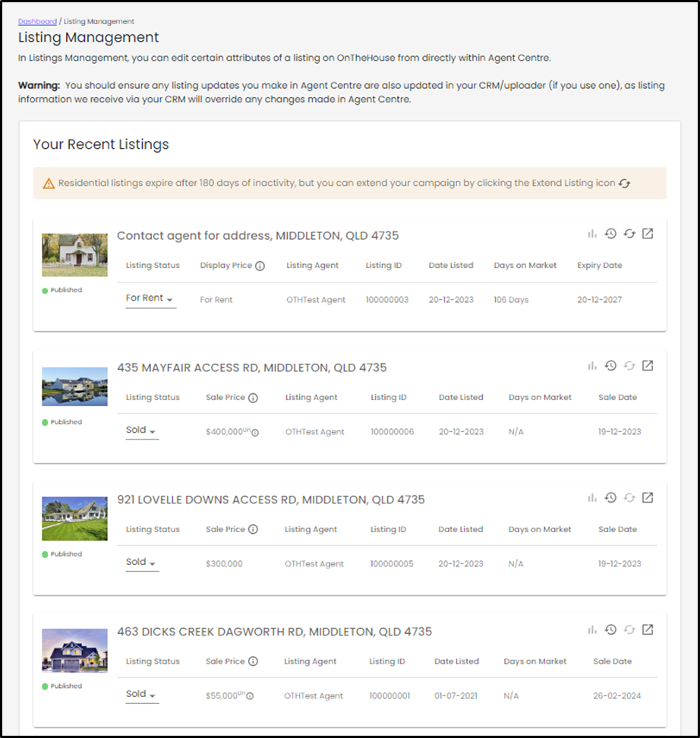Open statistics icon for 463 Dicks Creek listing
700x738 pixels.
tap(591, 629)
